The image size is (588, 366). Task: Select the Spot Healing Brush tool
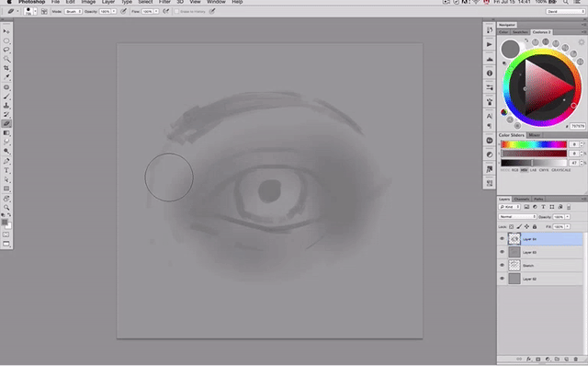coord(6,87)
